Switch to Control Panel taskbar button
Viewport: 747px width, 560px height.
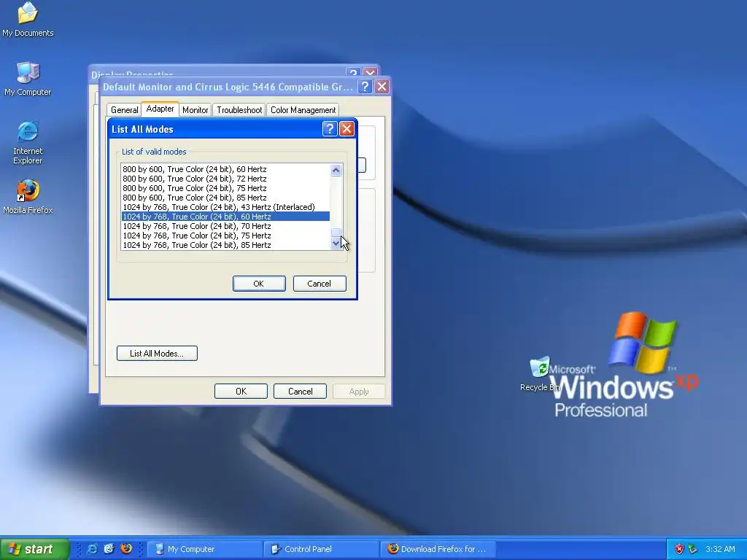tap(321, 549)
